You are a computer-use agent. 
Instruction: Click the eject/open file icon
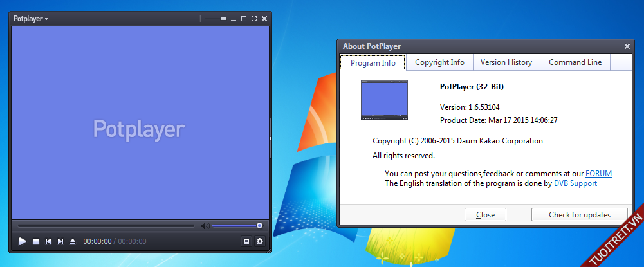73,241
